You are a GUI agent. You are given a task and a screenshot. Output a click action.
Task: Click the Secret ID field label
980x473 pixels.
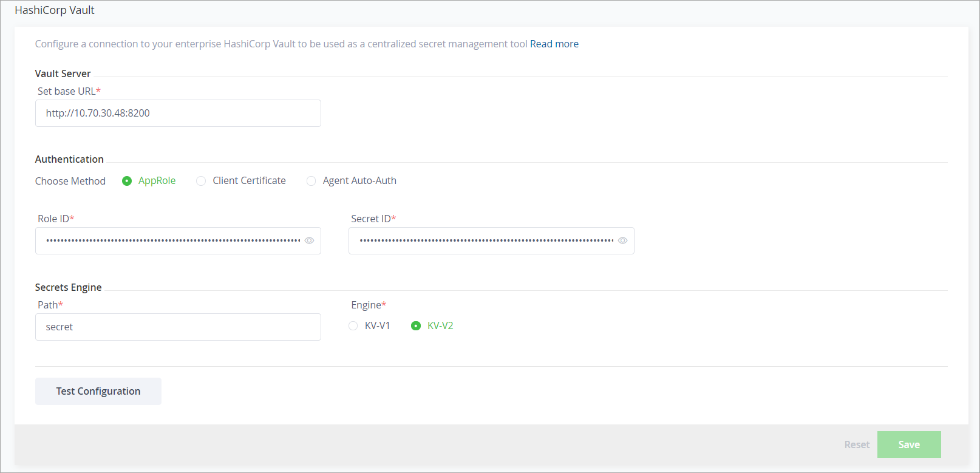(373, 219)
